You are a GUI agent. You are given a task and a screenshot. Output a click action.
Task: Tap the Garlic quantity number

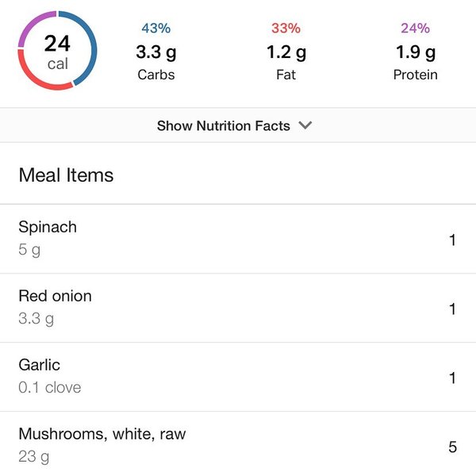[x=453, y=378]
